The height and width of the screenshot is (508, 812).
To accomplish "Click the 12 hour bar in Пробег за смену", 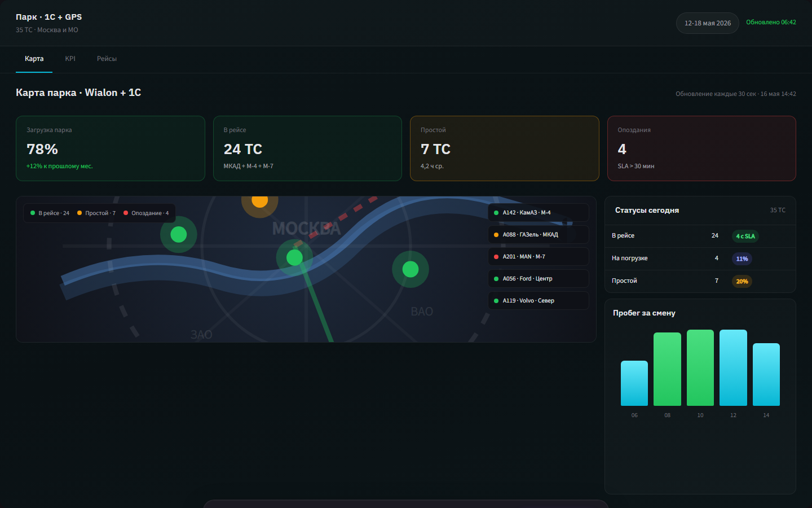I will click(x=733, y=368).
